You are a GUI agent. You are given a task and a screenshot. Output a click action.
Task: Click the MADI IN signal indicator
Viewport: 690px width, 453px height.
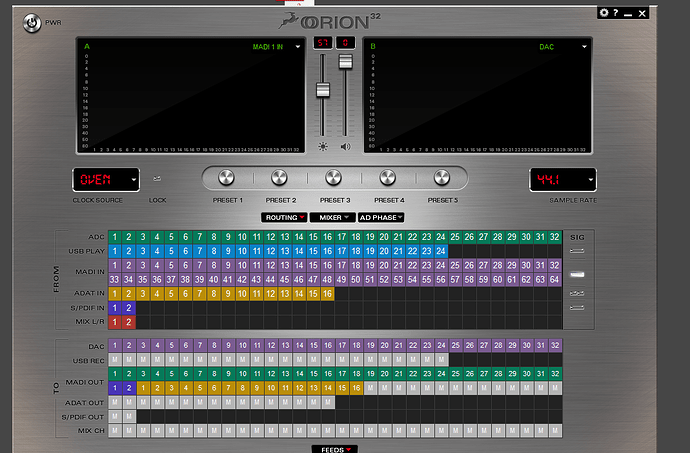[577, 274]
